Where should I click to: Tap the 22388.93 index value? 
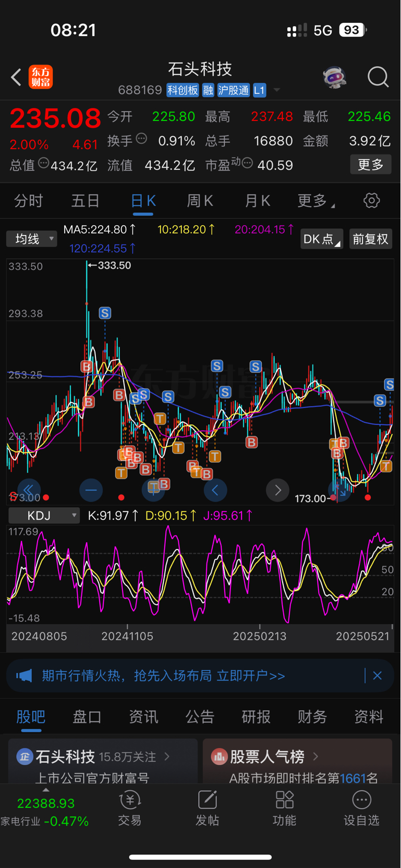[x=46, y=803]
